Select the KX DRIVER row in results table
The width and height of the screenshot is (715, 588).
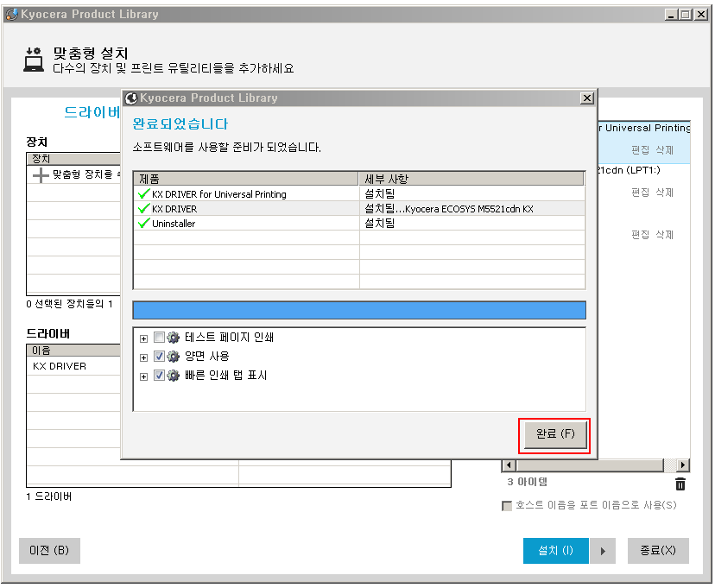[359, 208]
